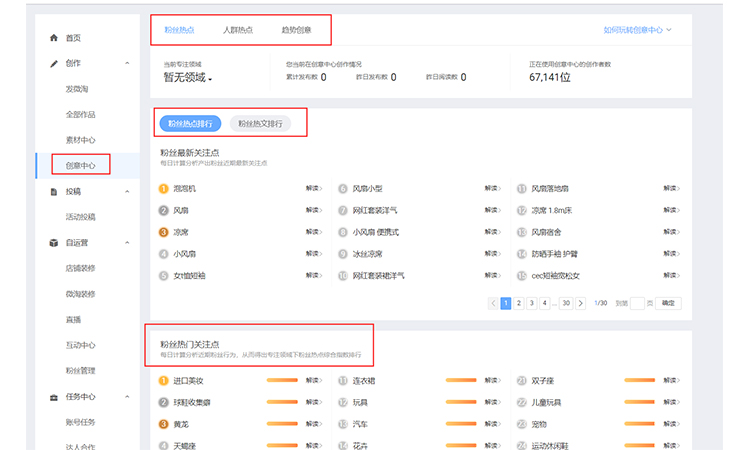Screen dimensions: 750x450
Task: Click the page number jump input field
Action: point(637,303)
